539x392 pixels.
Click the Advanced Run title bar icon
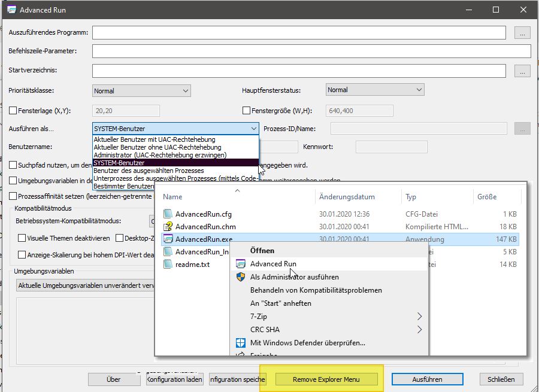click(x=11, y=10)
